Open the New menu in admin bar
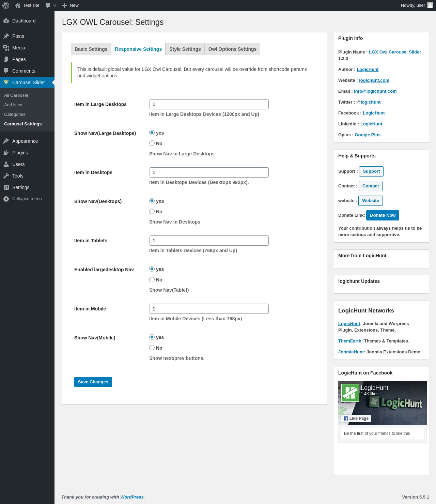 click(71, 5)
